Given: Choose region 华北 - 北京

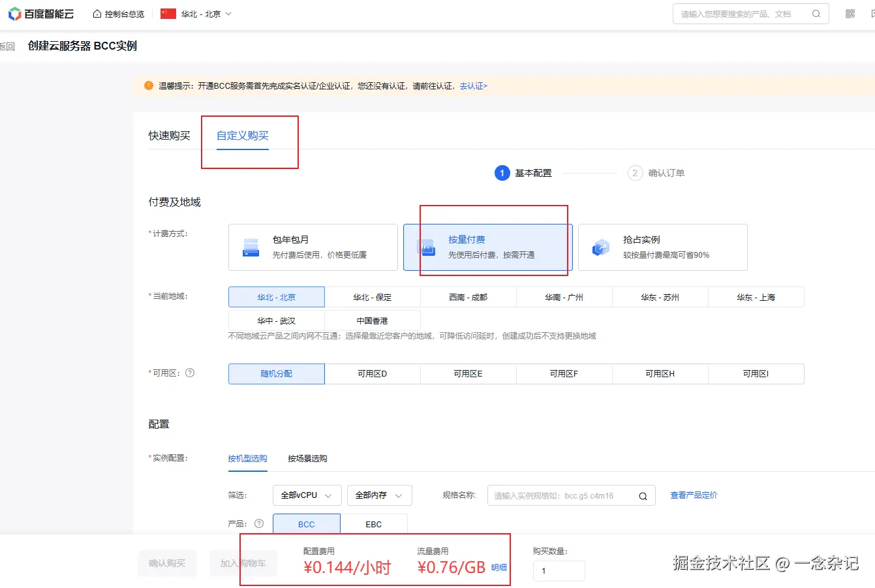Looking at the screenshot, I should tap(277, 297).
